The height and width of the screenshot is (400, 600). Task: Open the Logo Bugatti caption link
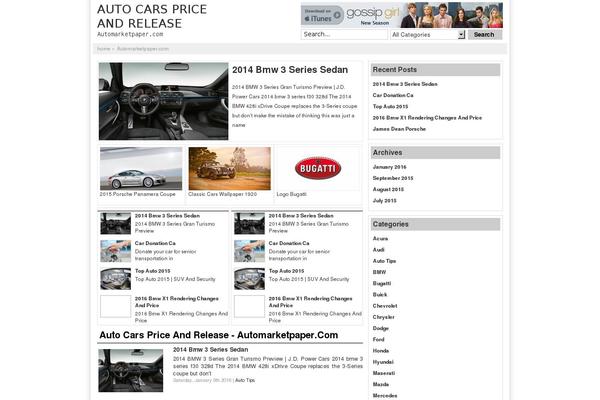[x=292, y=194]
